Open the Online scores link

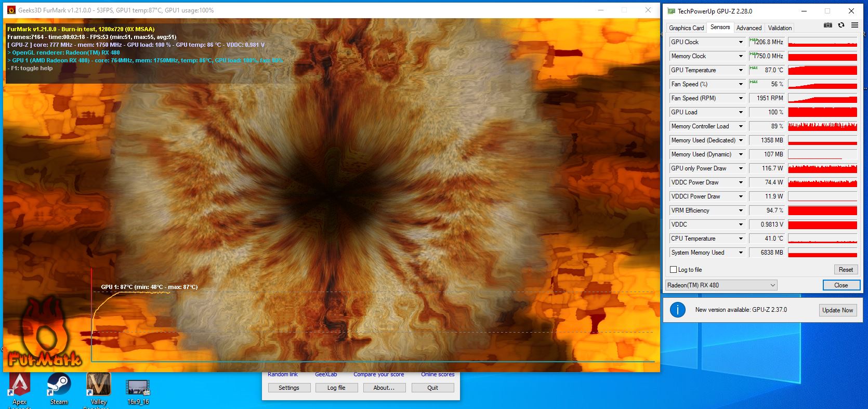click(x=438, y=375)
